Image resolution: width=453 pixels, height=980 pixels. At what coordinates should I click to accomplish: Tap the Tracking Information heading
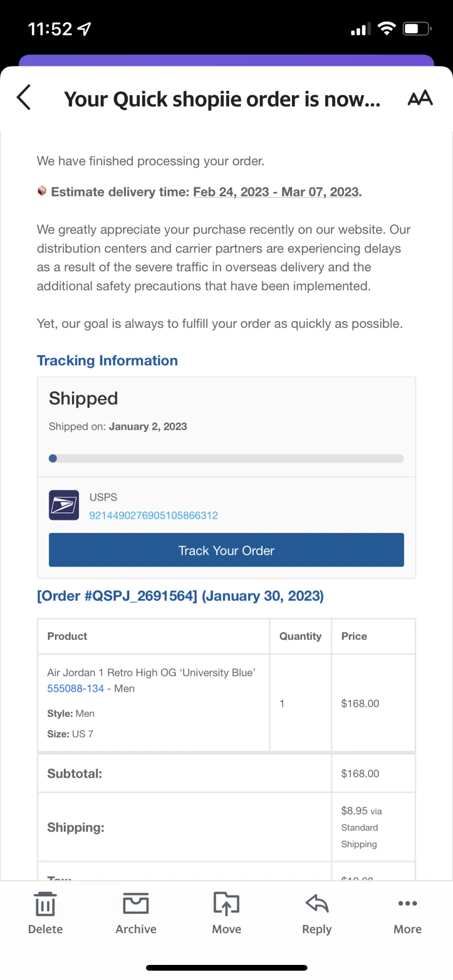pos(107,360)
